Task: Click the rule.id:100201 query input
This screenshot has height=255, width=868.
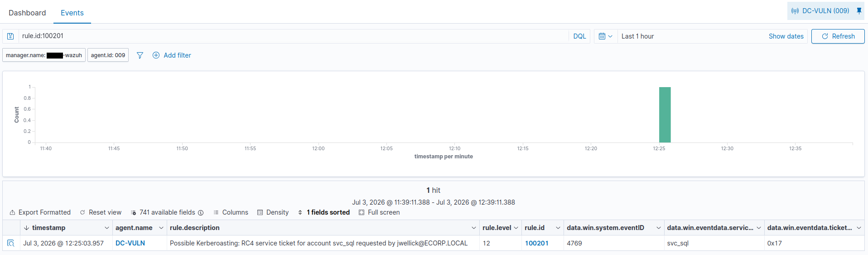Action: point(294,36)
